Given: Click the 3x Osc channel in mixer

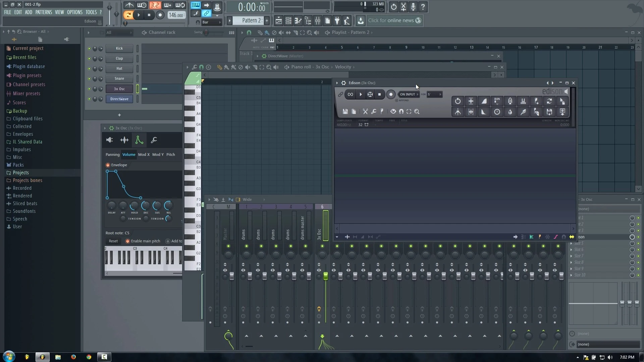Looking at the screenshot, I should point(322,226).
